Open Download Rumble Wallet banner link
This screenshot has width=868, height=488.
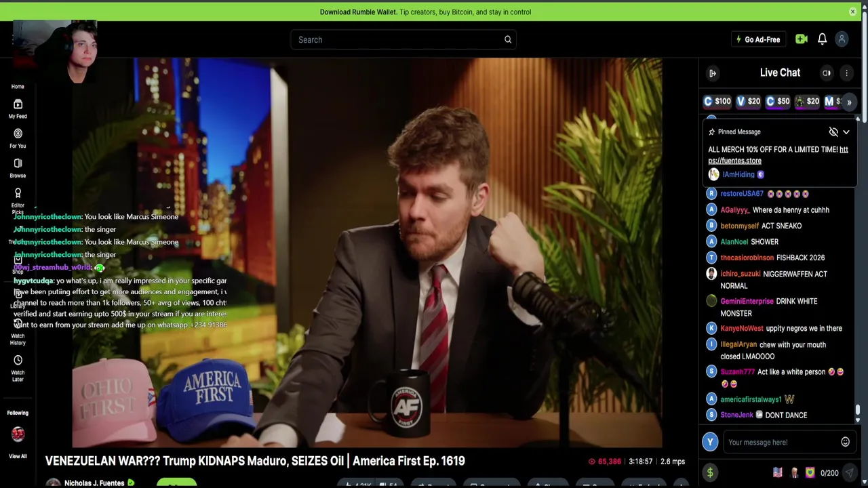coord(425,12)
